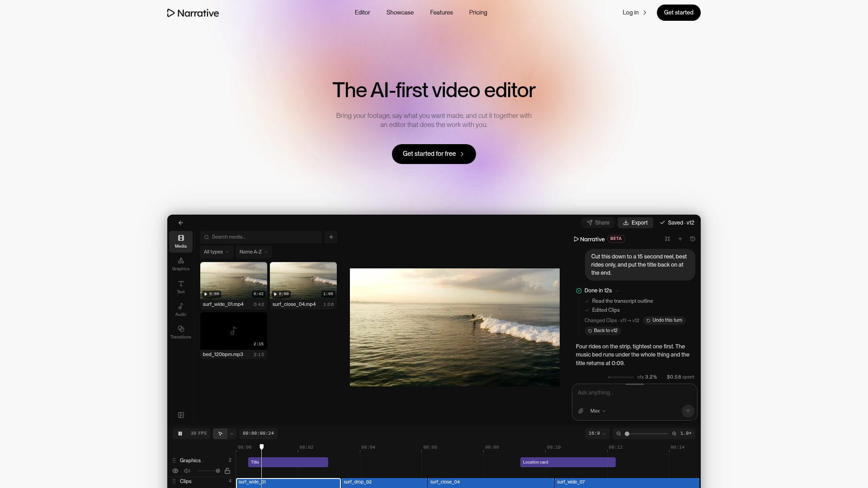Screen dimensions: 868x488
Task: Select the bed_120bpm.mp3 audio thumbnail
Action: pos(234,330)
